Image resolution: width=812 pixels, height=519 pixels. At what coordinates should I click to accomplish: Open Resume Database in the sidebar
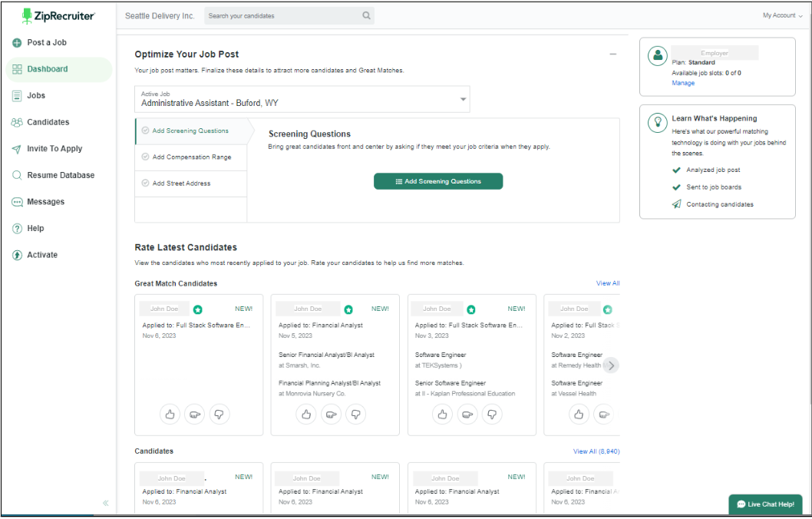coord(61,175)
